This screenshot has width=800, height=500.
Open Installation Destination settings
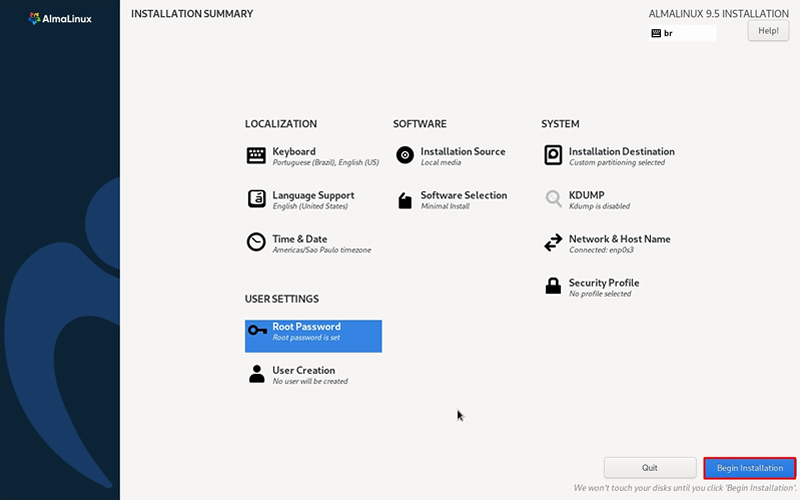pos(621,152)
